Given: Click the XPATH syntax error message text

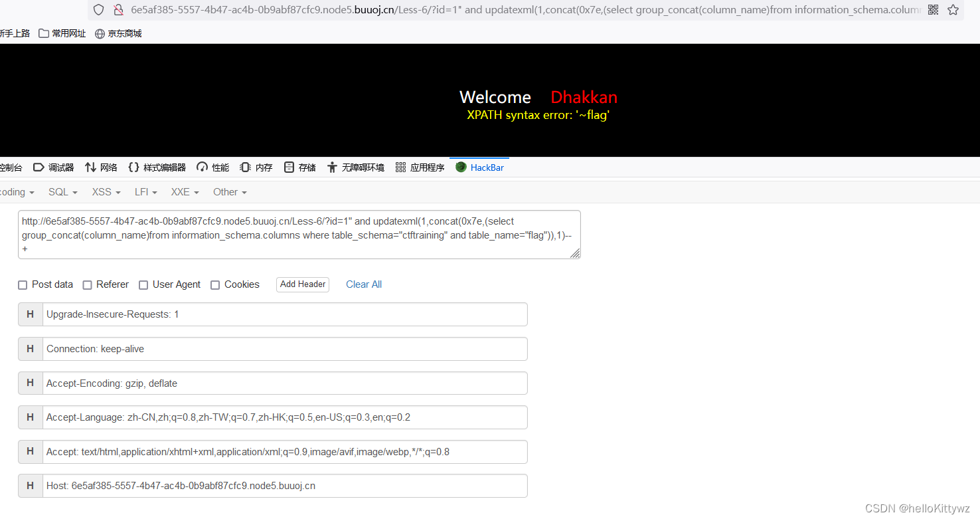Looking at the screenshot, I should tap(538, 115).
